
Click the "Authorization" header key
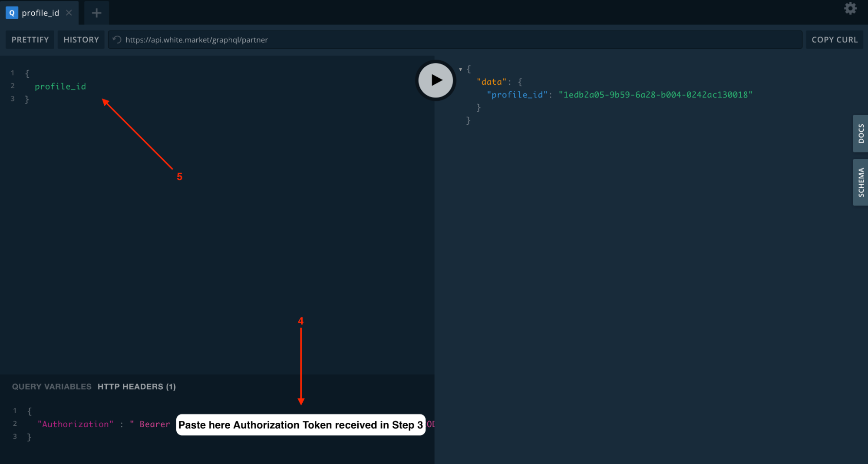pos(76,424)
